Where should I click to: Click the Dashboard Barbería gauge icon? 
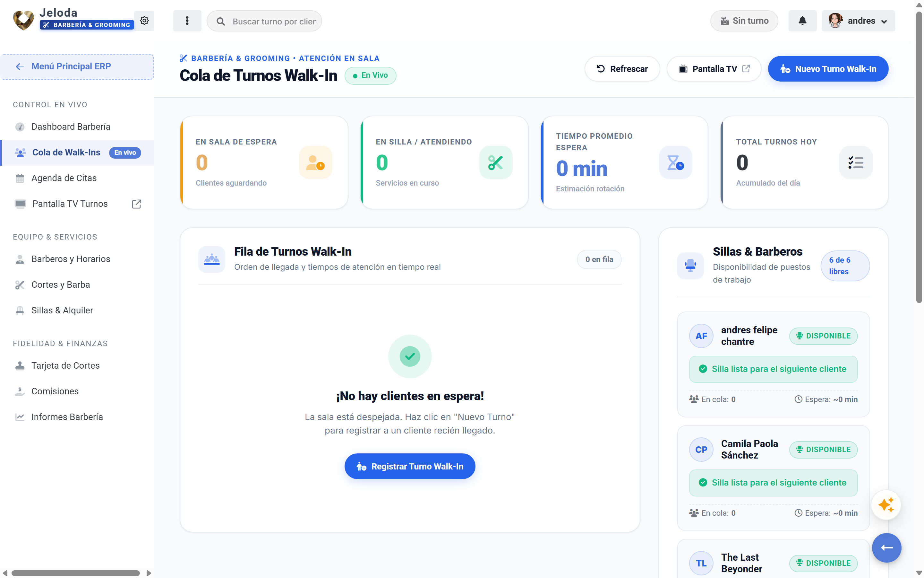click(20, 127)
